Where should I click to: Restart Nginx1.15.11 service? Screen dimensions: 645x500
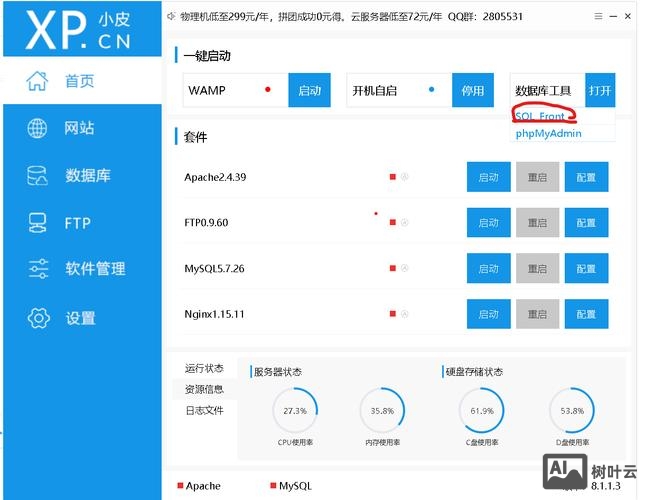click(x=537, y=314)
